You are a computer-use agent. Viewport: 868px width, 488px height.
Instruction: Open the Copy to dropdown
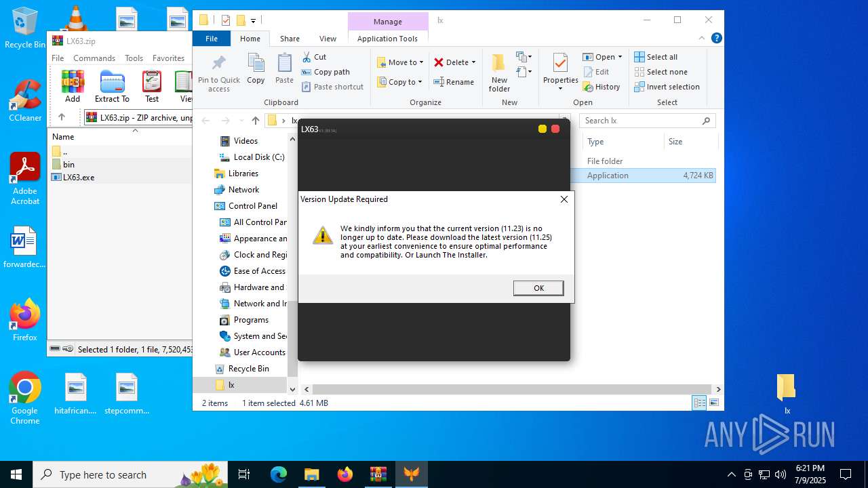pos(399,82)
